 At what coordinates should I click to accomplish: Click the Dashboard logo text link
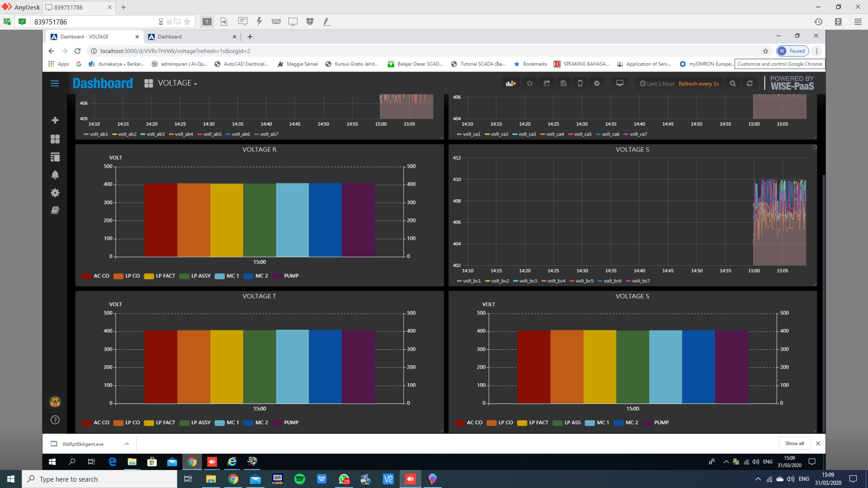pyautogui.click(x=103, y=83)
